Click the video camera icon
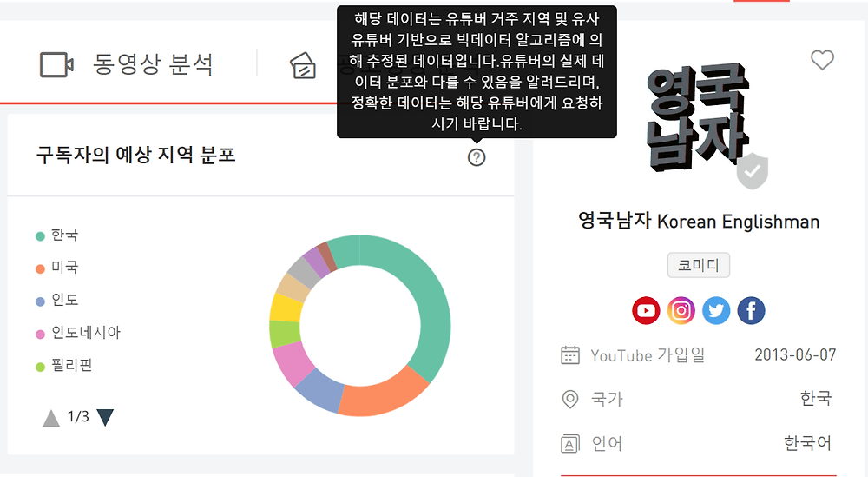 (x=56, y=65)
